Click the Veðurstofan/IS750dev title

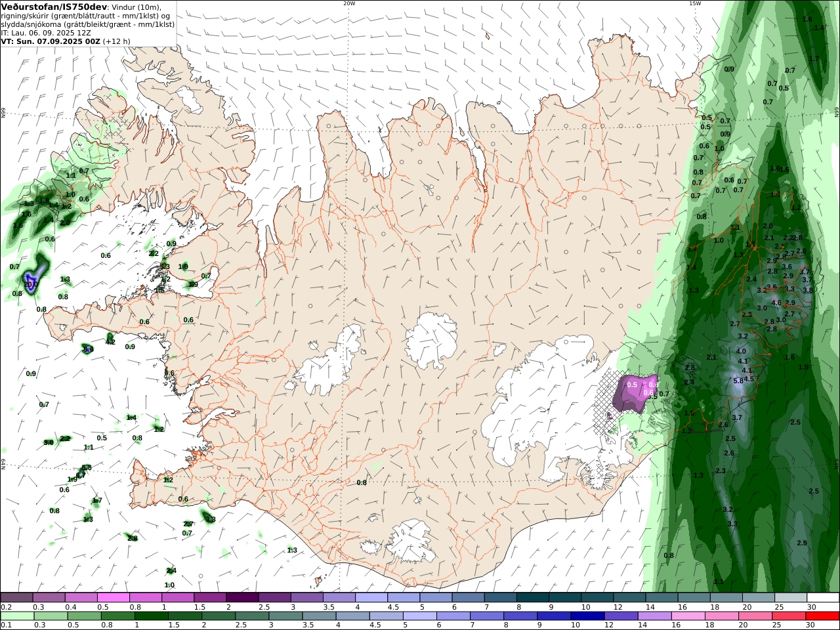point(54,7)
